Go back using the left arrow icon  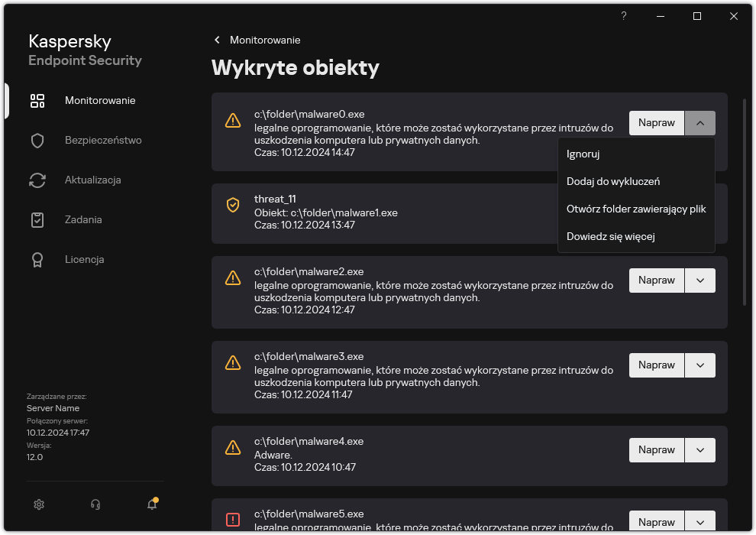(x=216, y=40)
